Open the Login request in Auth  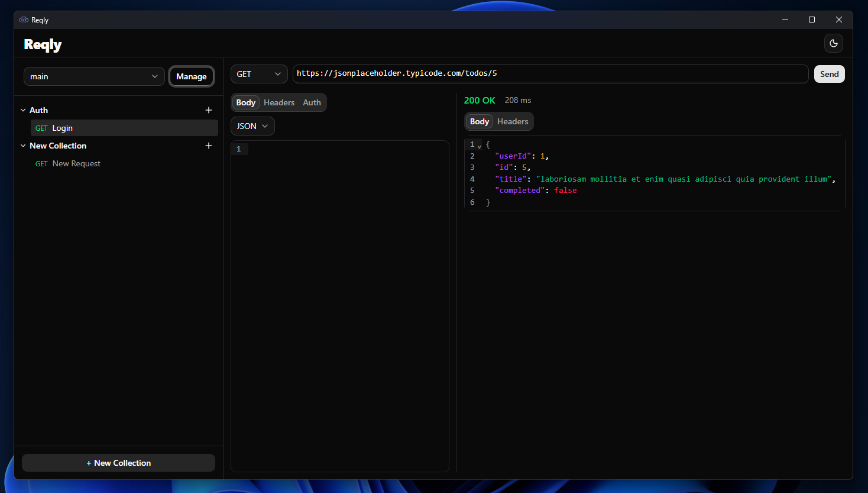pyautogui.click(x=124, y=128)
